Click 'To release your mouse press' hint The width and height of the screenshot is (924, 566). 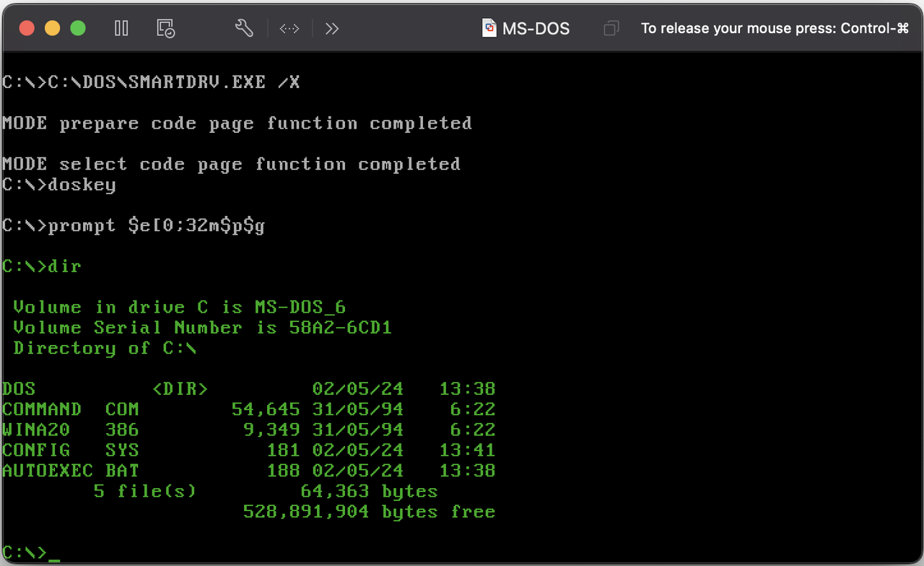pyautogui.click(x=775, y=29)
